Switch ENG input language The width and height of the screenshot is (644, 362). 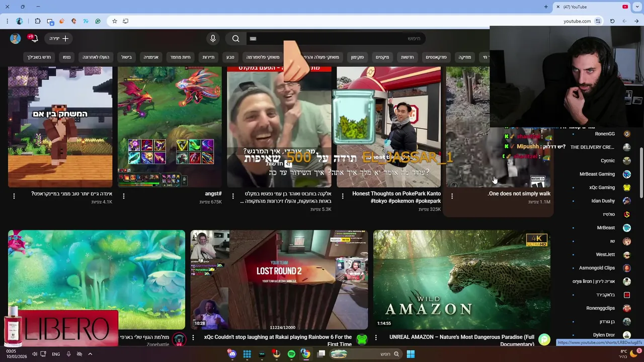click(56, 354)
